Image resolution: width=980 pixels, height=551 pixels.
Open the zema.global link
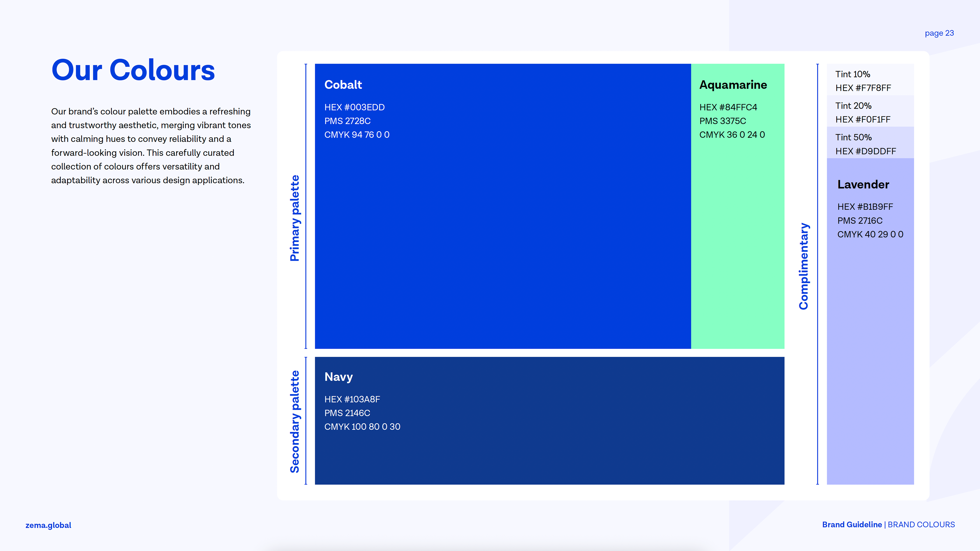pyautogui.click(x=48, y=525)
